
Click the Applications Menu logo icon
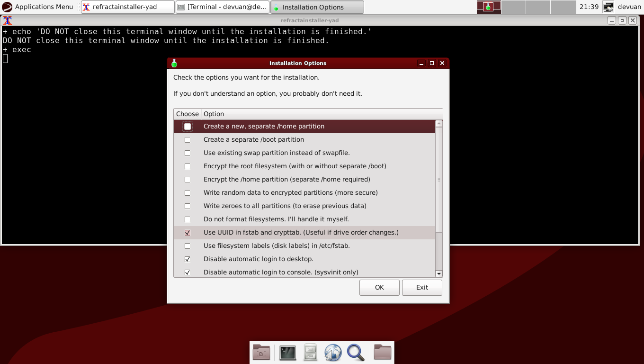click(x=7, y=7)
